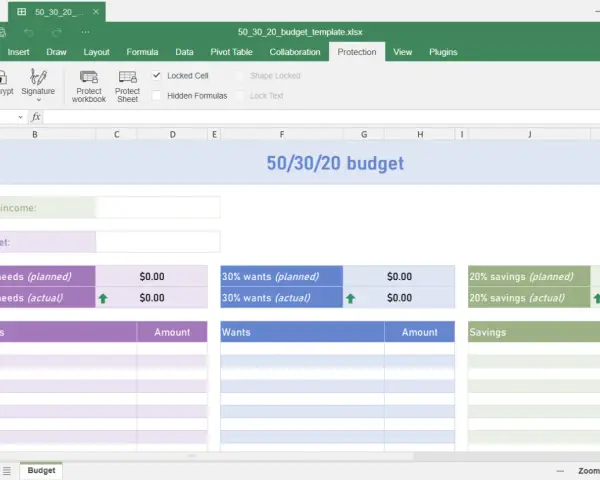Screen dimensions: 600x480
Task: Enable the Hidden Formulas checkbox
Action: pyautogui.click(x=156, y=95)
